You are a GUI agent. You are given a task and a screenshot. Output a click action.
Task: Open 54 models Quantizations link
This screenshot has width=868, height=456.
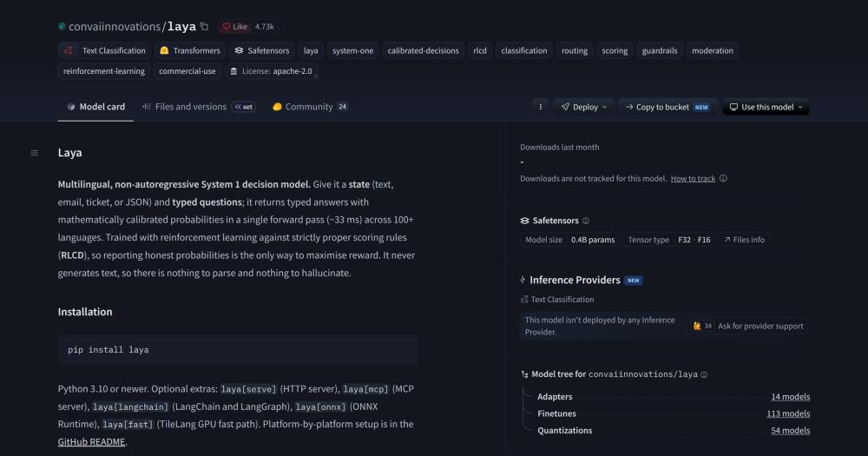790,431
